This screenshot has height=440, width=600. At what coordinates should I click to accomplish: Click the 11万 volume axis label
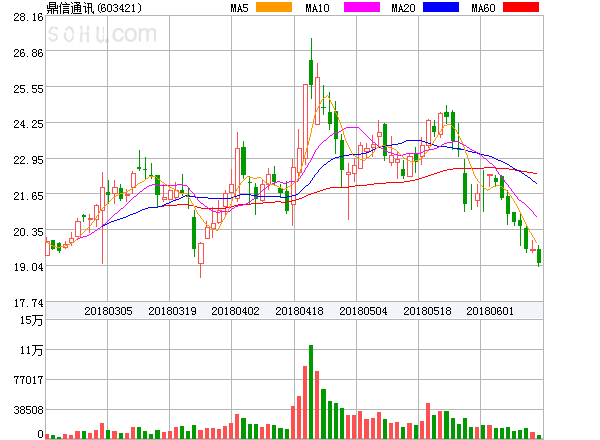[x=31, y=350]
